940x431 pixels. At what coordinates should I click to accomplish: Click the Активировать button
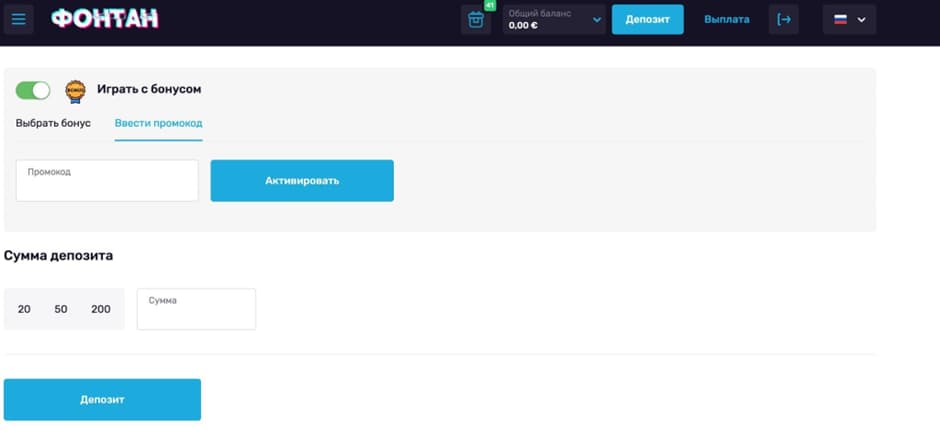(x=302, y=180)
